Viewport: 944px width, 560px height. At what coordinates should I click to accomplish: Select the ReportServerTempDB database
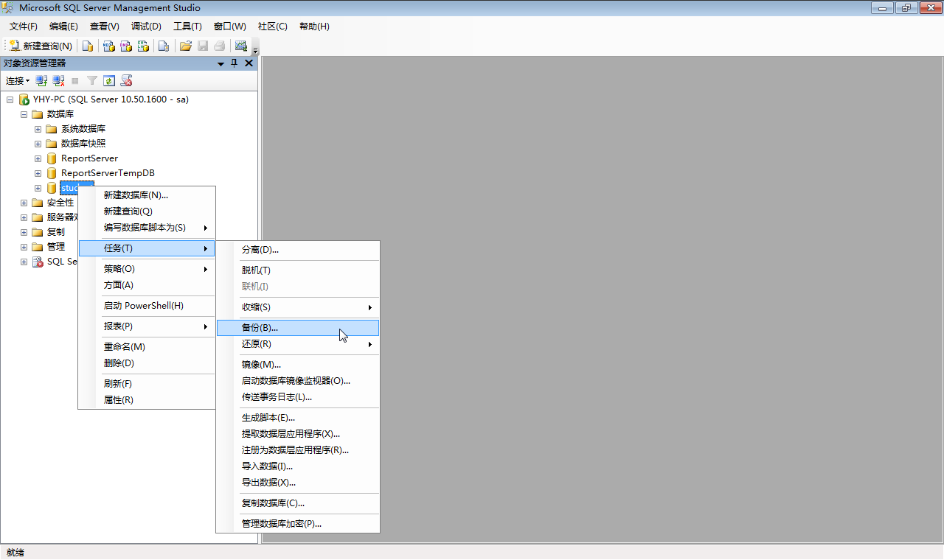[x=108, y=173]
